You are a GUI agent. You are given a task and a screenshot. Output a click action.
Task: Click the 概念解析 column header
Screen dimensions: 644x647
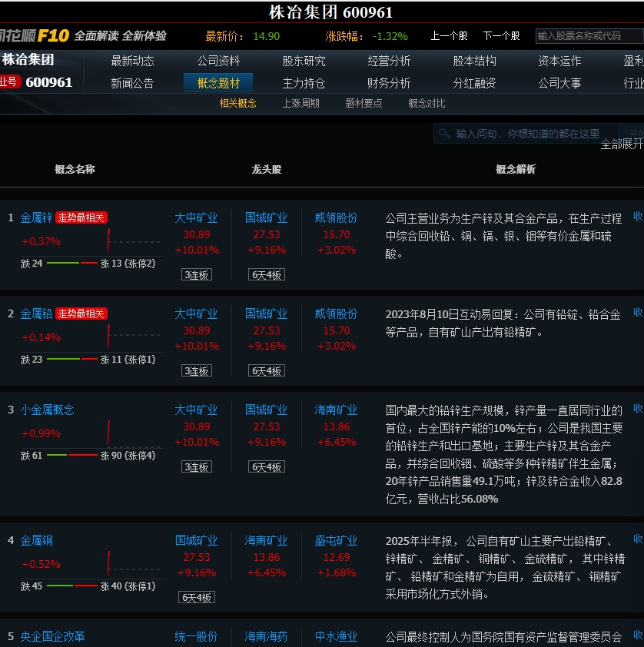[516, 169]
